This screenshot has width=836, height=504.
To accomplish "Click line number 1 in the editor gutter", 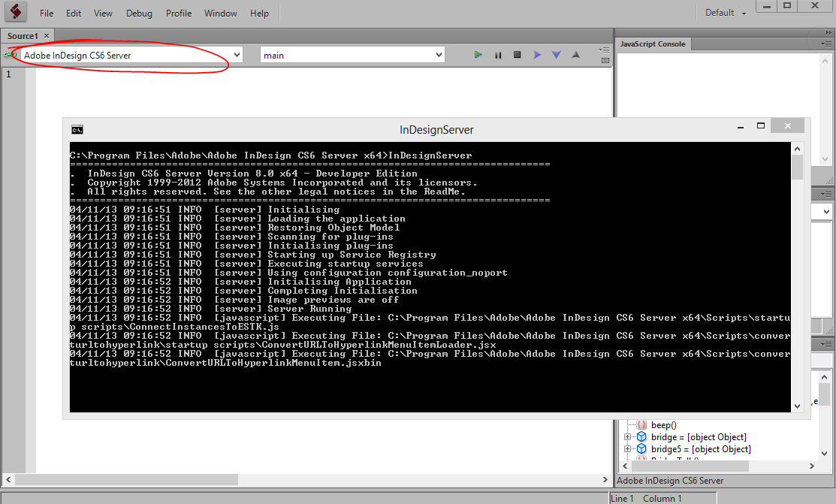I will [8, 74].
